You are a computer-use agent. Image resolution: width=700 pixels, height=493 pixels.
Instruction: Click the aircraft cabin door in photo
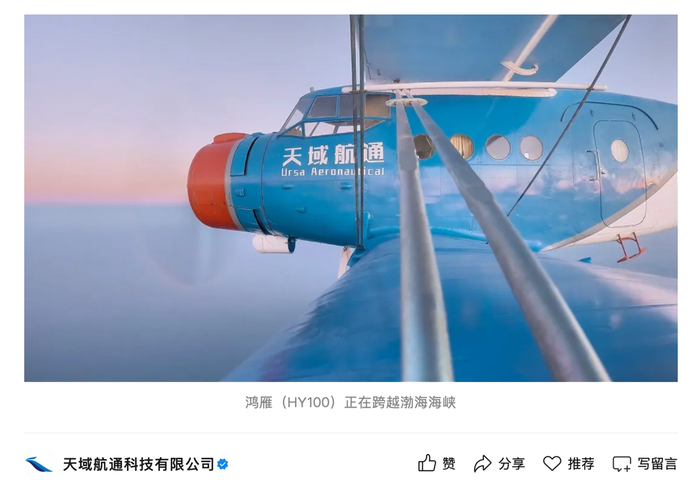(x=619, y=173)
